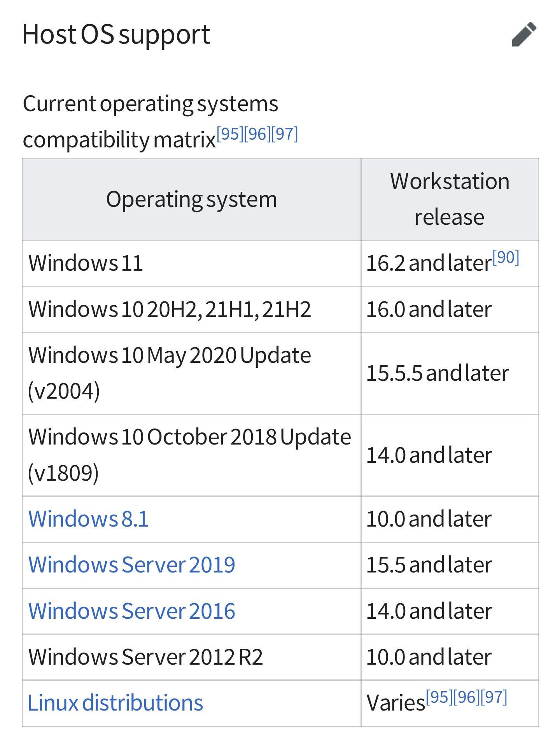Tap the 15.5.5 and later cell
This screenshot has width=560, height=751.
pyautogui.click(x=437, y=373)
